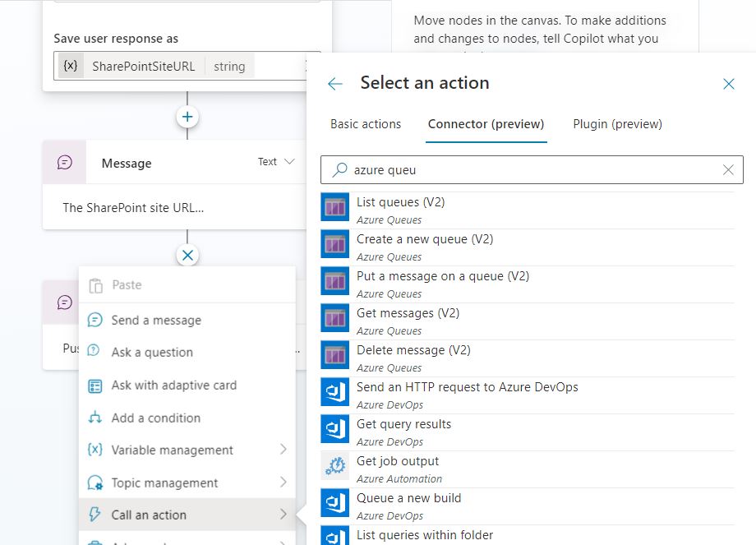756x545 pixels.
Task: Click the search magnifier icon
Action: (339, 170)
